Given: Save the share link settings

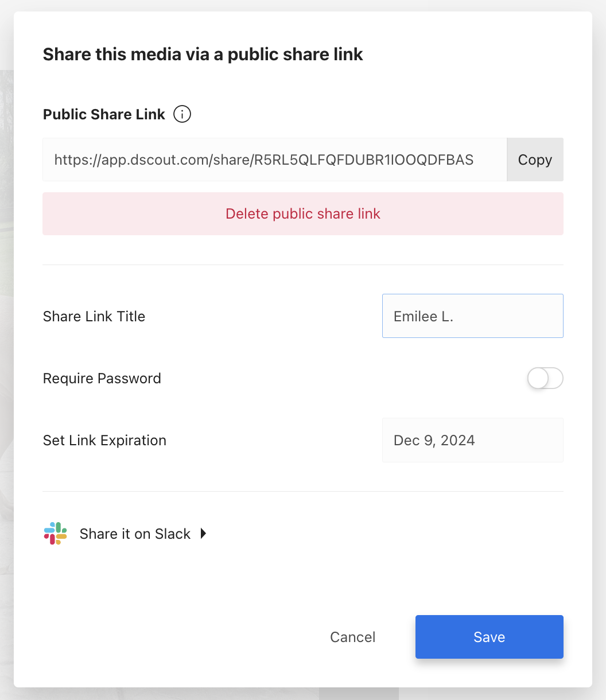Looking at the screenshot, I should pyautogui.click(x=488, y=636).
